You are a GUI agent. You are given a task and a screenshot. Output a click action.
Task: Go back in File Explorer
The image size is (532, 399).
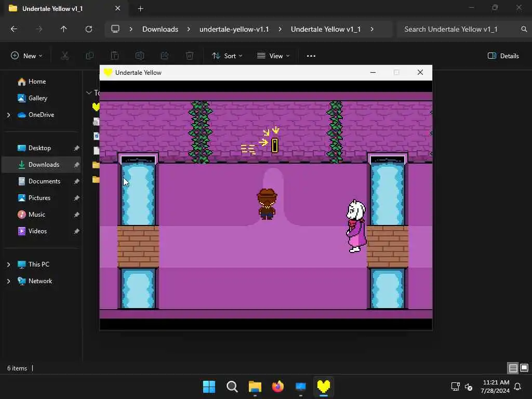[14, 29]
